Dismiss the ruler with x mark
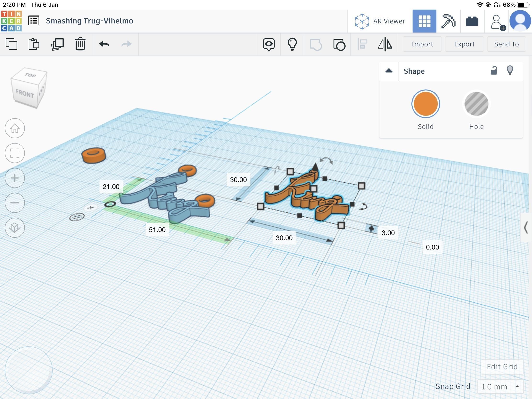532x399 pixels. tap(90, 208)
